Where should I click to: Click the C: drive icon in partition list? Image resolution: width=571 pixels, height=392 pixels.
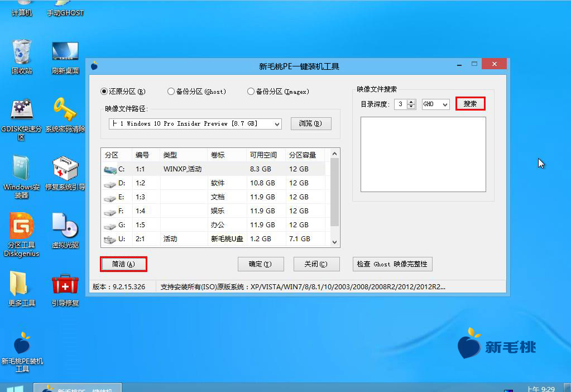[x=110, y=169]
